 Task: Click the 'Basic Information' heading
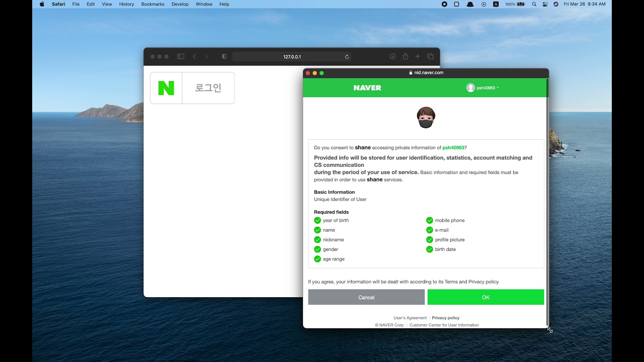pyautogui.click(x=334, y=192)
